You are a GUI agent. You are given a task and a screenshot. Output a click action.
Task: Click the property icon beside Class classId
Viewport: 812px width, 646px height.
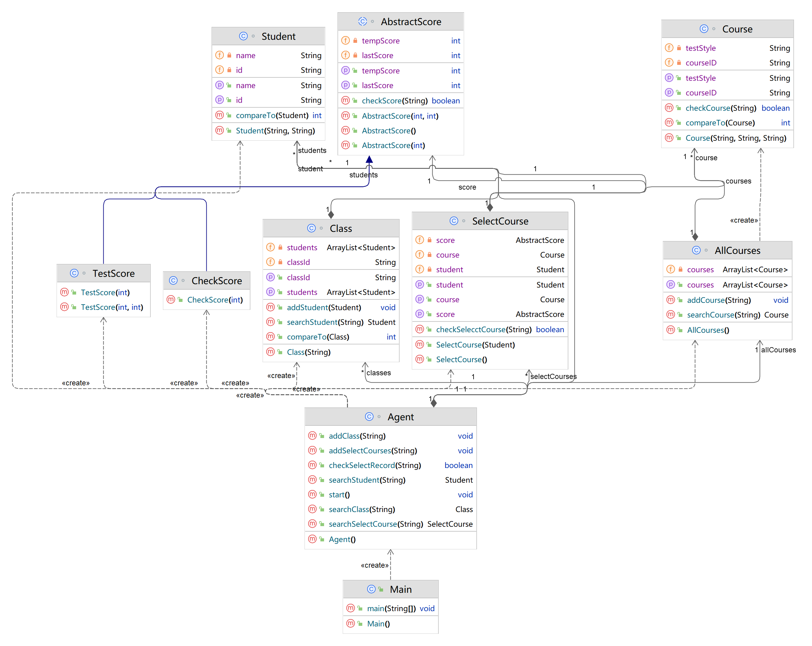point(271,277)
